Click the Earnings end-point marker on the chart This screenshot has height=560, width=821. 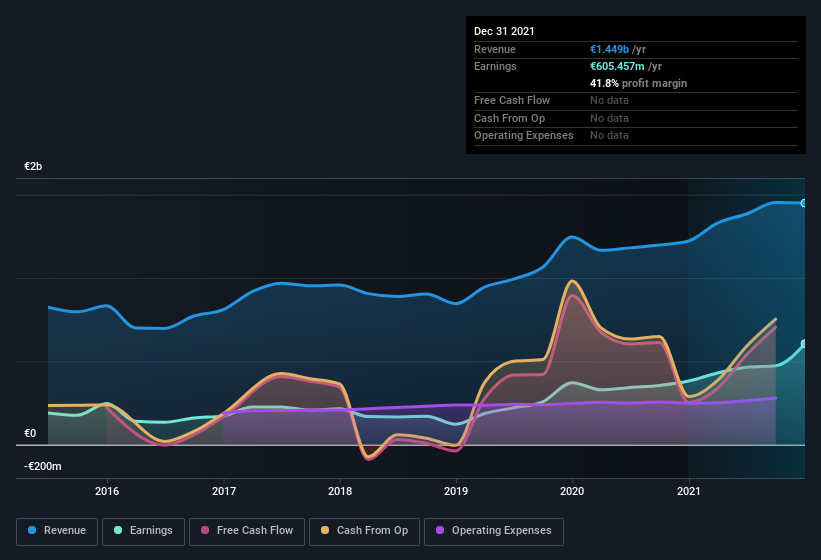coord(804,344)
